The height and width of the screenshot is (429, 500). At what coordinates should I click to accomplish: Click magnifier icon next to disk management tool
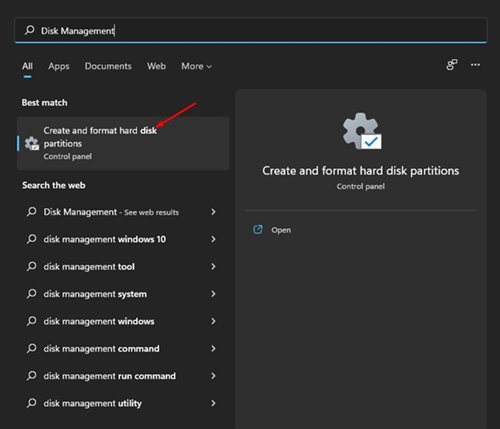(x=32, y=266)
